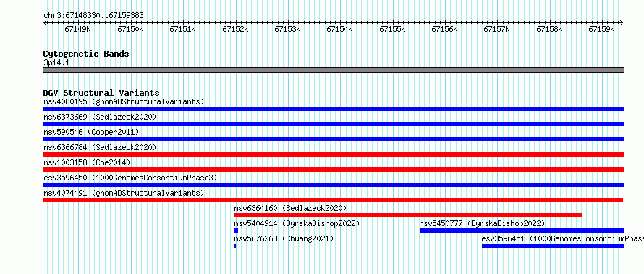The image size is (644, 274).
Task: Click the esv3596451 blue variant bar
Action: [x=553, y=246]
